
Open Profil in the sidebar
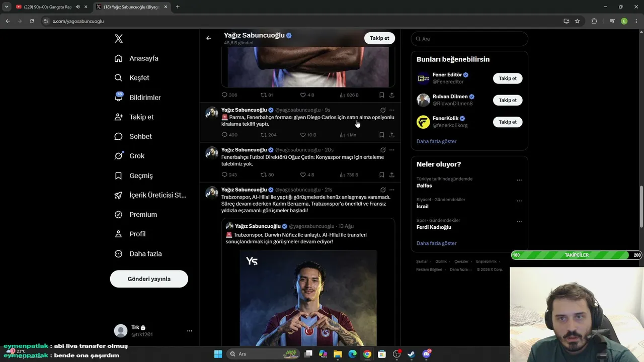pyautogui.click(x=130, y=234)
